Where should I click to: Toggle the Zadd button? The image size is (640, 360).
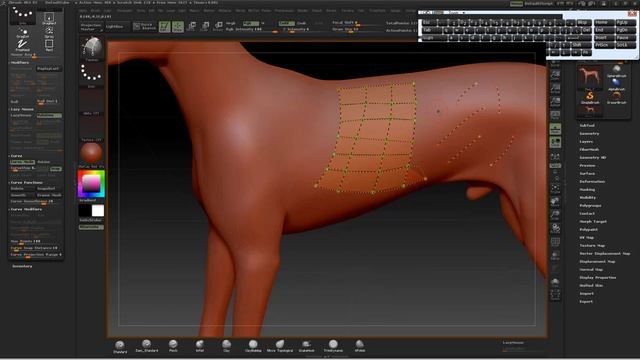pyautogui.click(x=286, y=23)
